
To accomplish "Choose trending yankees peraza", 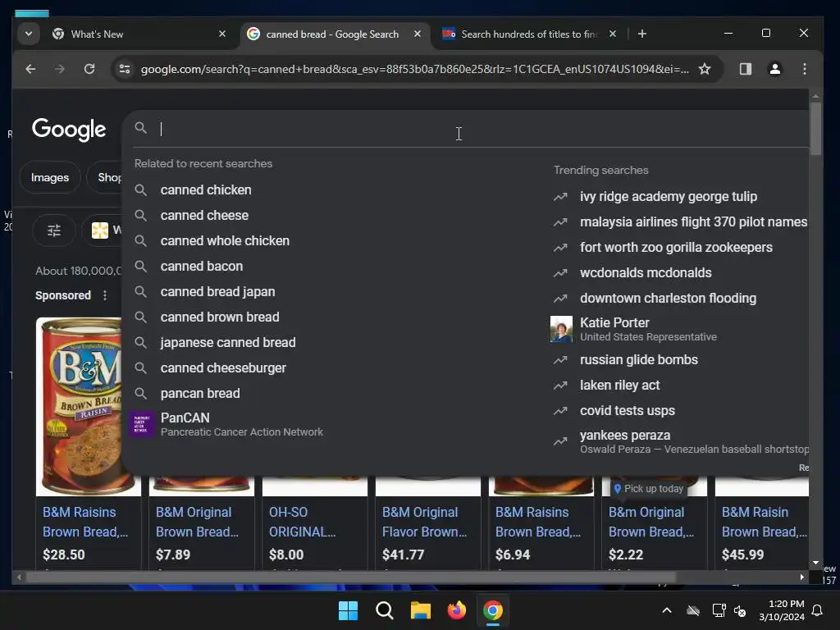I will click(x=680, y=441).
